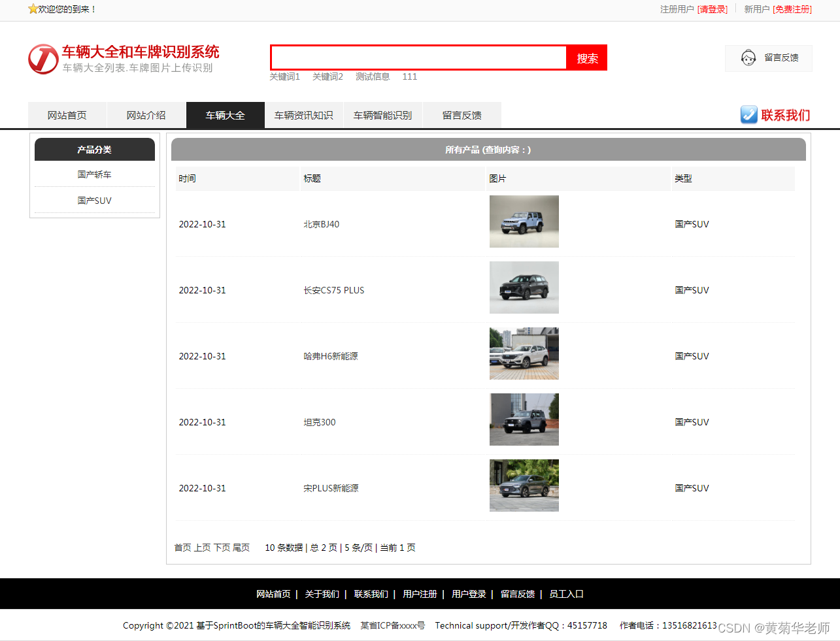Click the 请登录 login link
The height and width of the screenshot is (641, 840).
pyautogui.click(x=713, y=9)
